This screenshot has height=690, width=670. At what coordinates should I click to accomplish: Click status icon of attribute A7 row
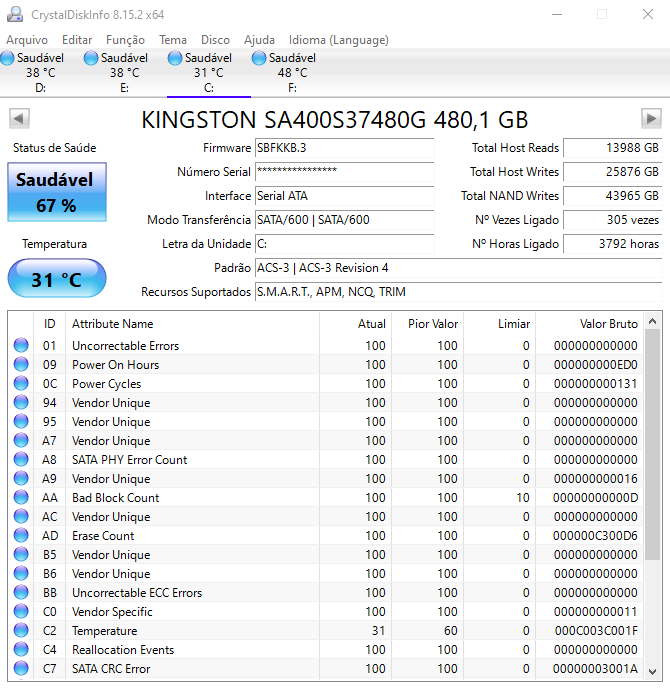[x=21, y=440]
